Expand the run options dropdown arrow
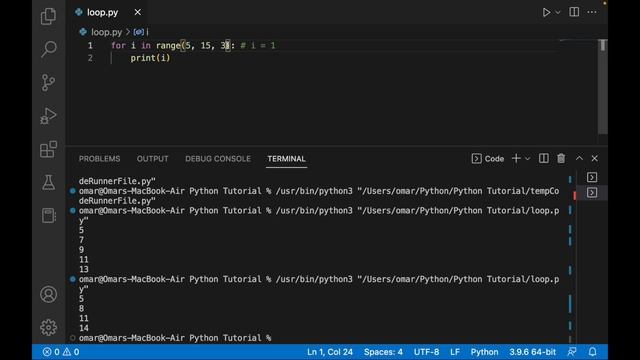Viewport: 640px width, 360px height. (558, 12)
